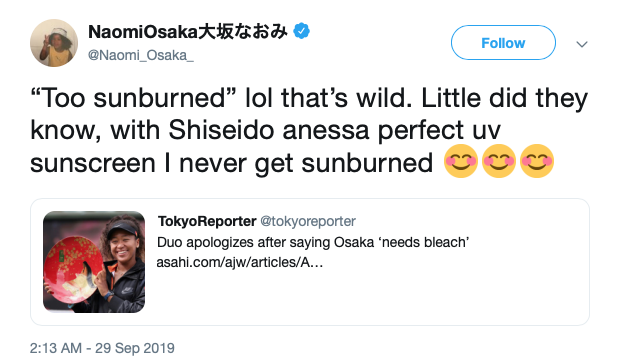The height and width of the screenshot is (361, 618).
Task: Click the blue verified badge checkmark
Action: (302, 31)
